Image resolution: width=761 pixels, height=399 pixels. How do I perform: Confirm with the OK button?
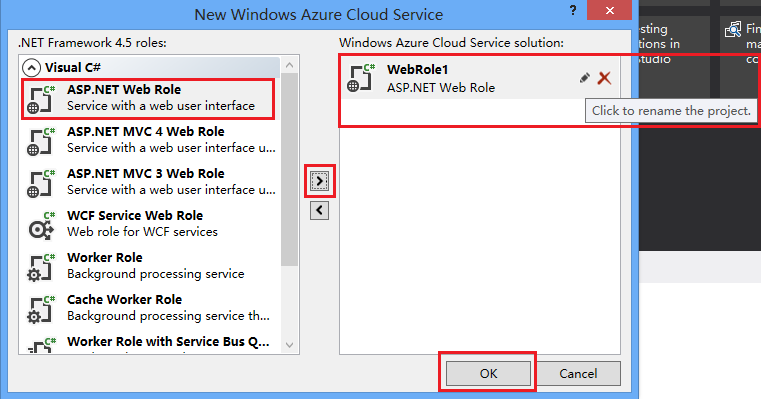[x=488, y=373]
